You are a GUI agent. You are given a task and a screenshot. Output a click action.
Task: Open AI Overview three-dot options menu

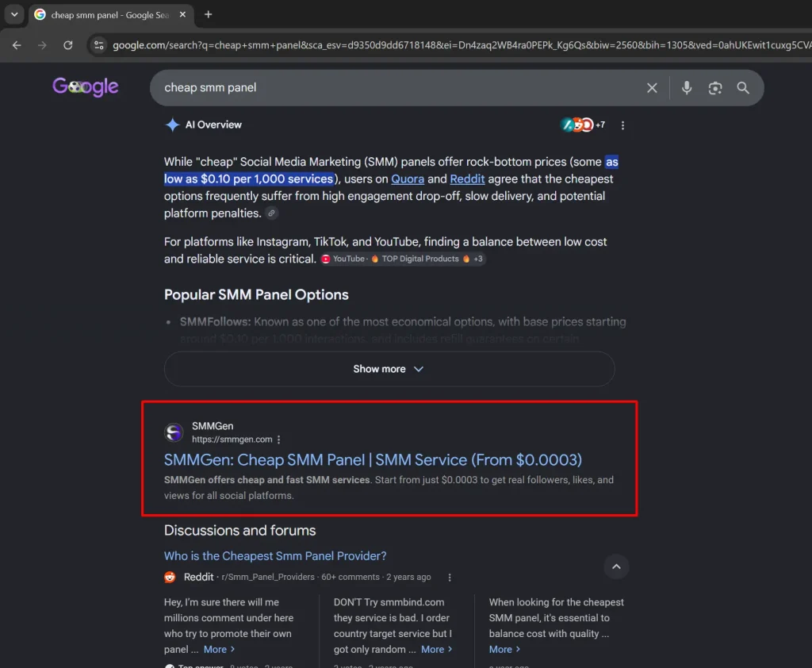click(x=622, y=125)
